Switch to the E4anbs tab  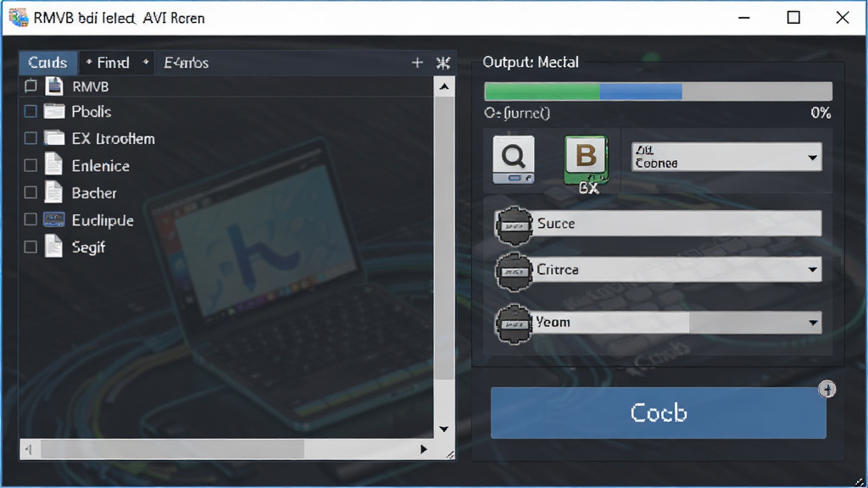[186, 63]
